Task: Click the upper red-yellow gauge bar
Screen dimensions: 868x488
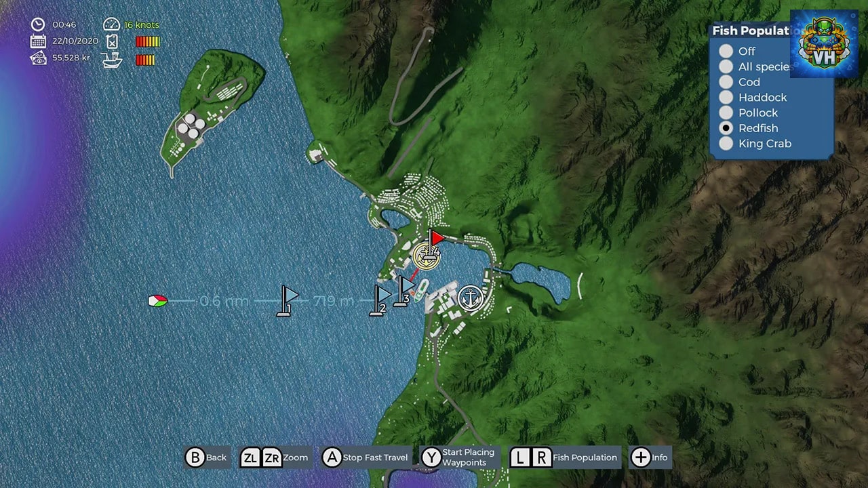Action: point(148,41)
